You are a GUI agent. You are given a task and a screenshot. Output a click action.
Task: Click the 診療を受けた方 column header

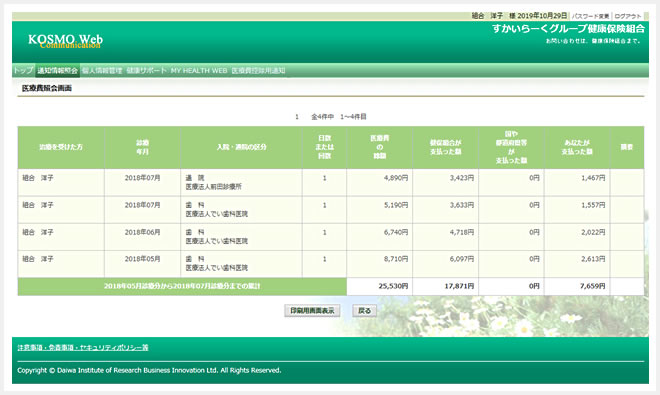click(61, 147)
